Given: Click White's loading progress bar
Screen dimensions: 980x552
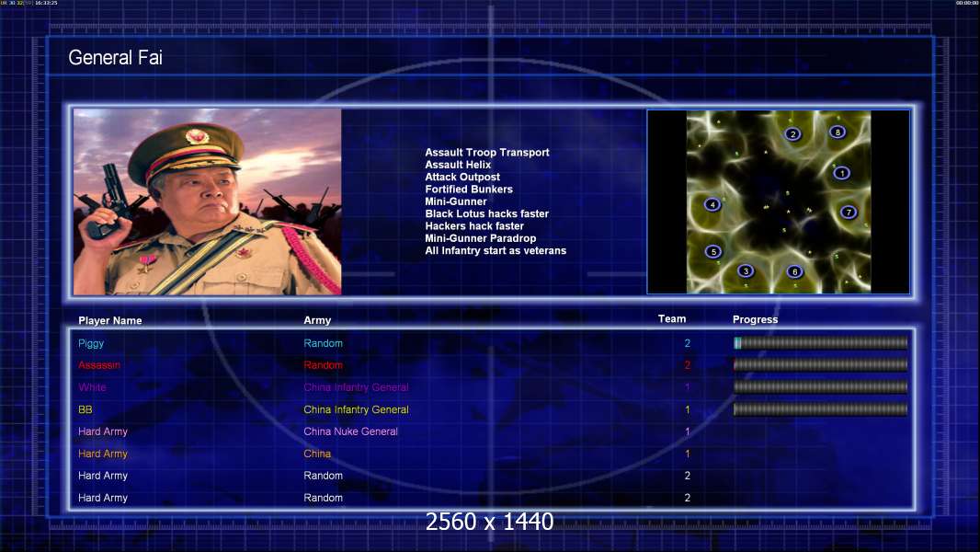Looking at the screenshot, I should (820, 387).
